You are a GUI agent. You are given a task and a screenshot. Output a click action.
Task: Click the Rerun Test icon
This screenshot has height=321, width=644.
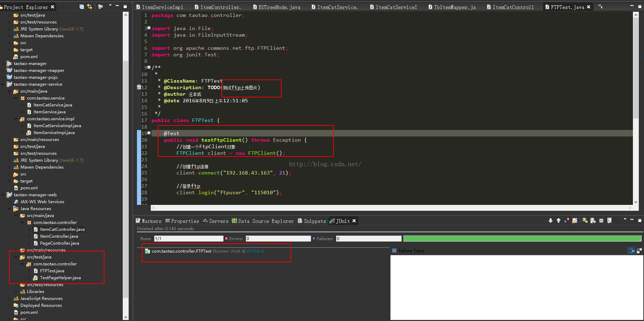pos(585,220)
